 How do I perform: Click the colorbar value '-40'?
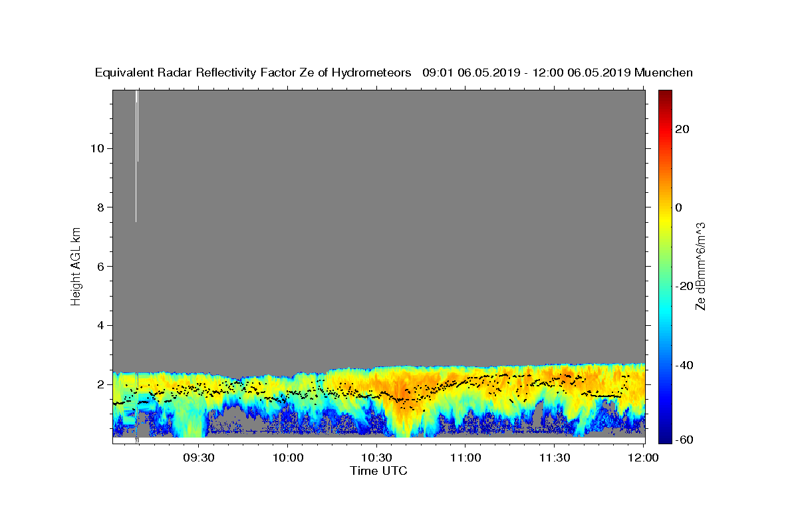coord(684,365)
